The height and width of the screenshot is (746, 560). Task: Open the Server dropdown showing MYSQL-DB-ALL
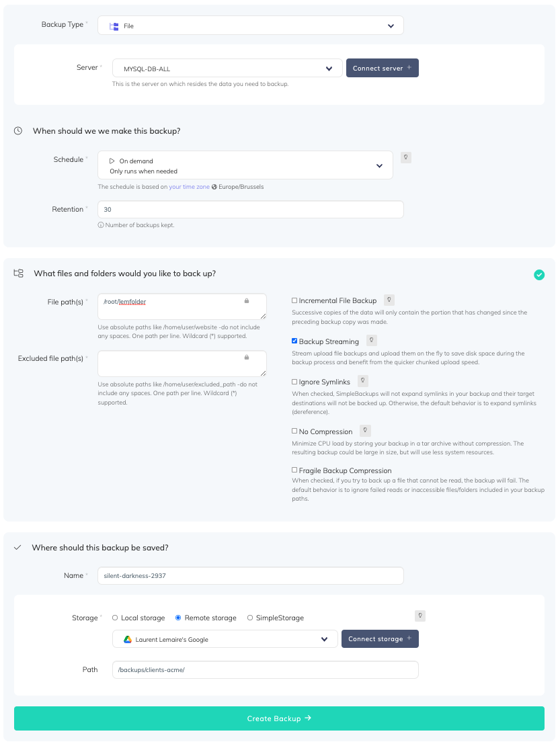coord(227,69)
